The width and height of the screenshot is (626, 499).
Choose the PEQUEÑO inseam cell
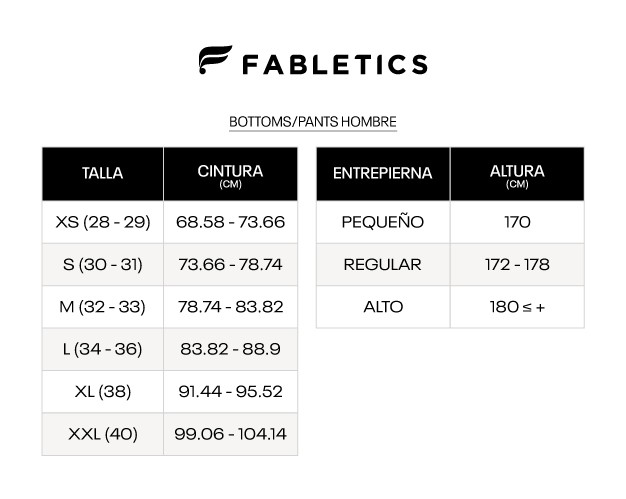tap(382, 222)
